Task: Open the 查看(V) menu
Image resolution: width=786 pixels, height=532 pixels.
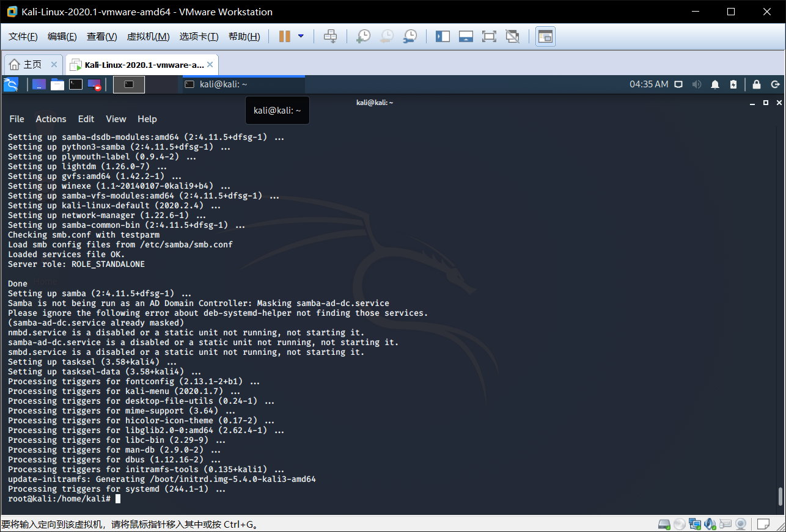Action: pyautogui.click(x=101, y=37)
